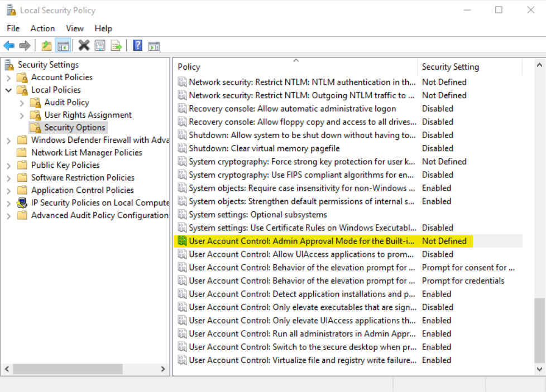Expand the Software Restriction Policies node
This screenshot has height=392, width=546.
coord(9,178)
